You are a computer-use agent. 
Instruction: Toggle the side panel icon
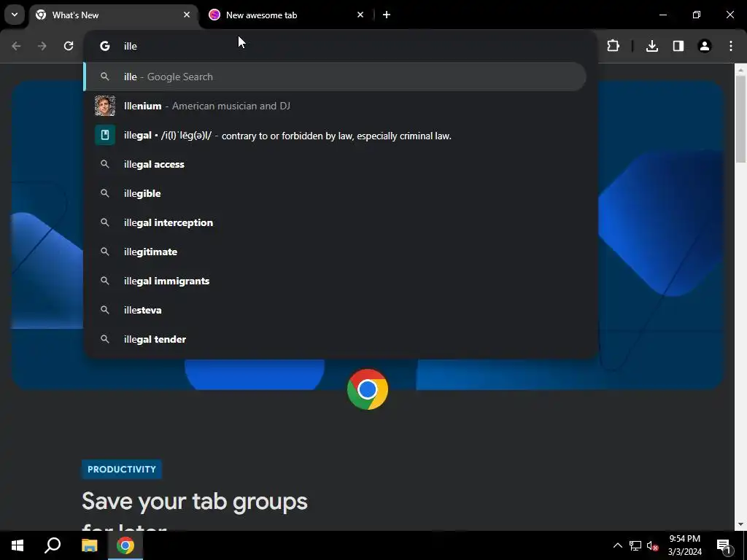click(x=678, y=46)
